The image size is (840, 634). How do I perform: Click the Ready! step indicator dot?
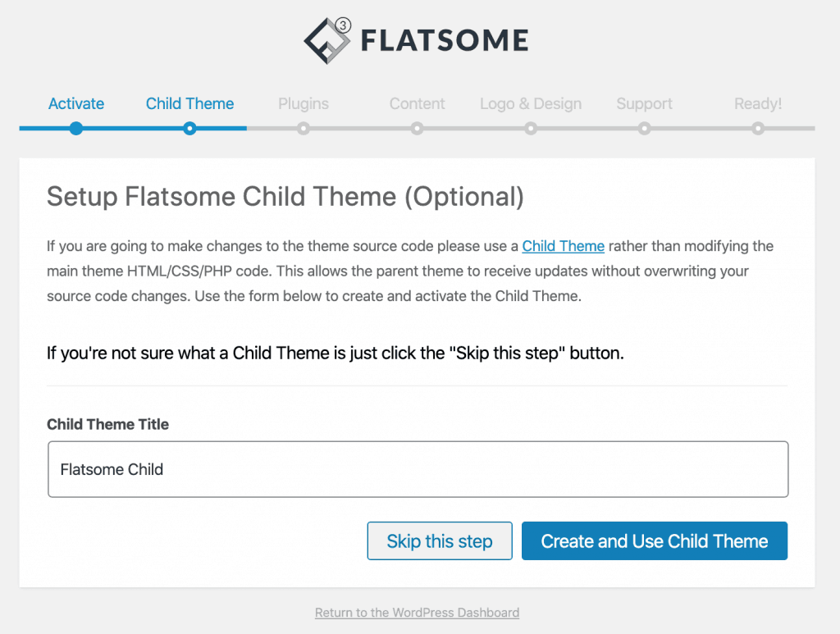pos(757,128)
